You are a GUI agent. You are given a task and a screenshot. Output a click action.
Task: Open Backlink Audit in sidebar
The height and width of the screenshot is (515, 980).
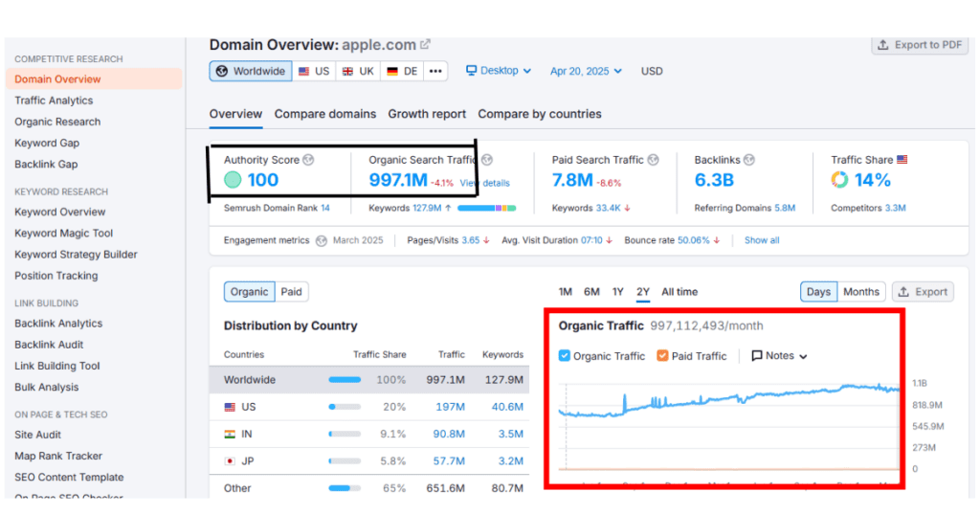(49, 345)
